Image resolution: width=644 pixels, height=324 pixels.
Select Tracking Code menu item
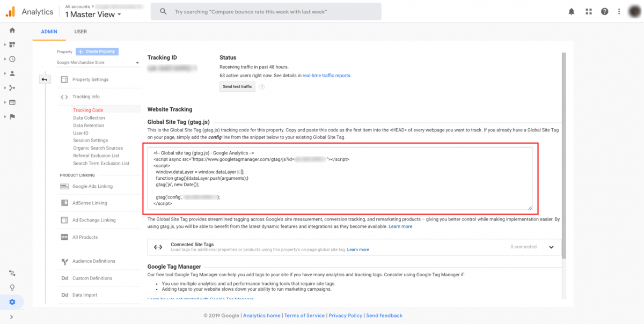click(x=88, y=110)
